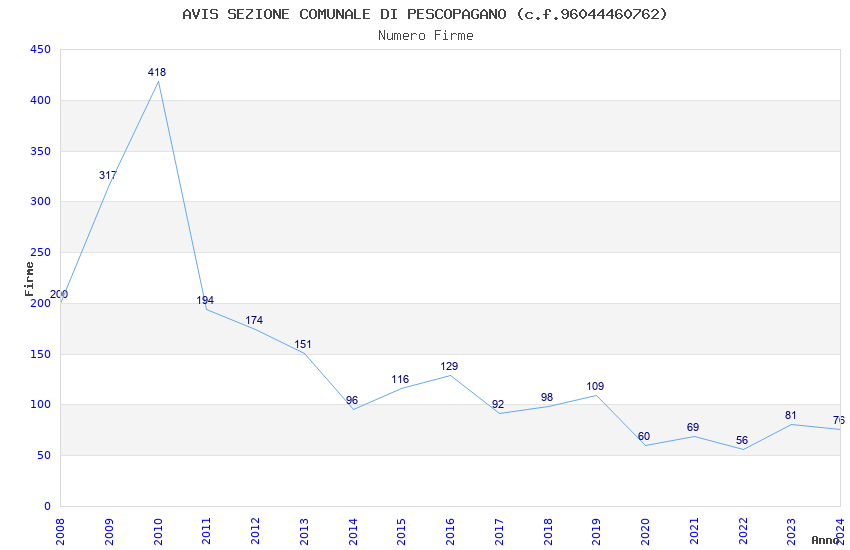Click the x-axis year label 2014
Viewport: 850px width, 550px height.
click(x=353, y=532)
